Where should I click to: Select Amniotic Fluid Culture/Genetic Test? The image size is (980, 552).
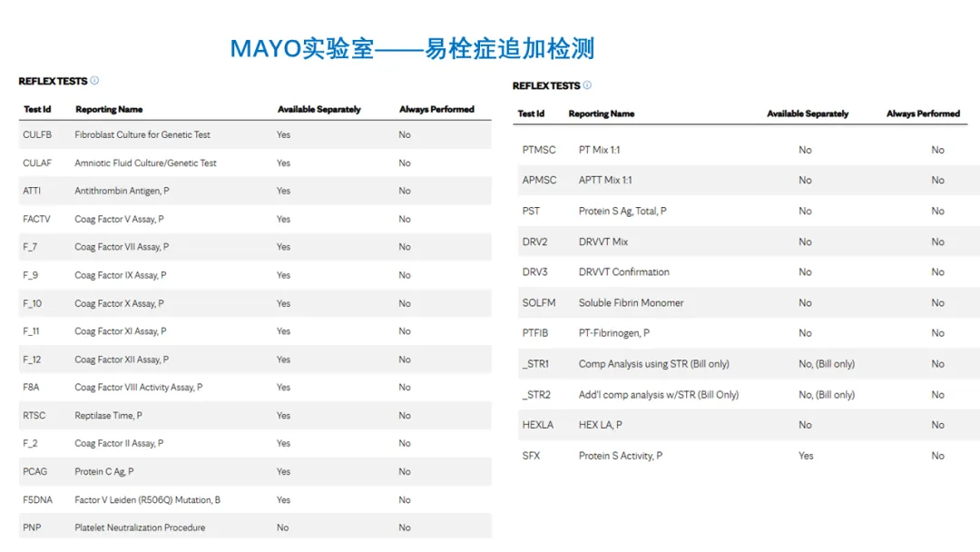[145, 163]
